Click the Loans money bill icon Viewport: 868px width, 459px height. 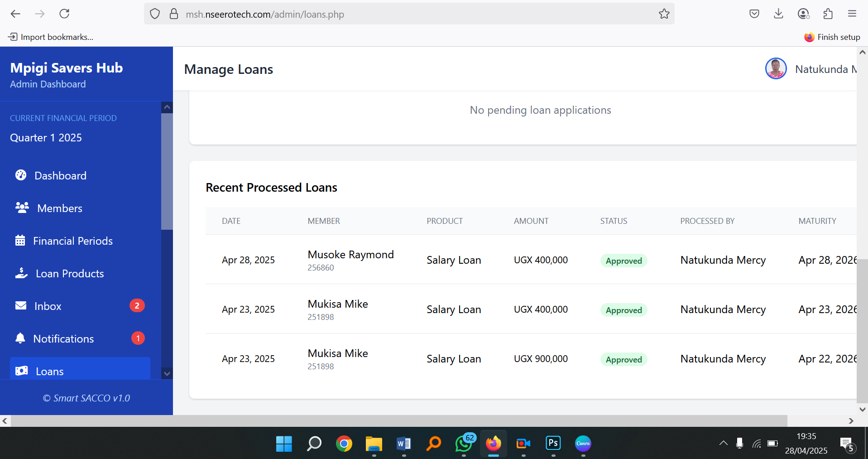[22, 371]
